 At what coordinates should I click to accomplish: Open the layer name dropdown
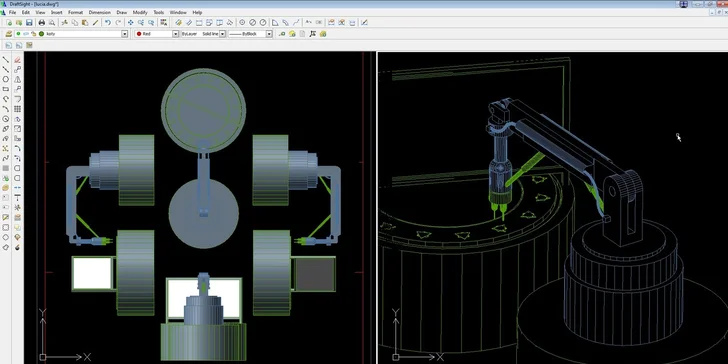coord(124,34)
